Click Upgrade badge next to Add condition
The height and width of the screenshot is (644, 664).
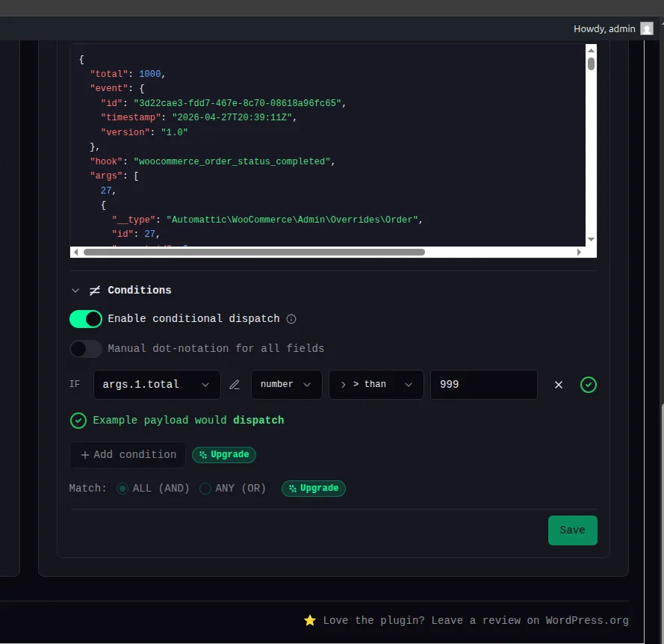coord(224,455)
